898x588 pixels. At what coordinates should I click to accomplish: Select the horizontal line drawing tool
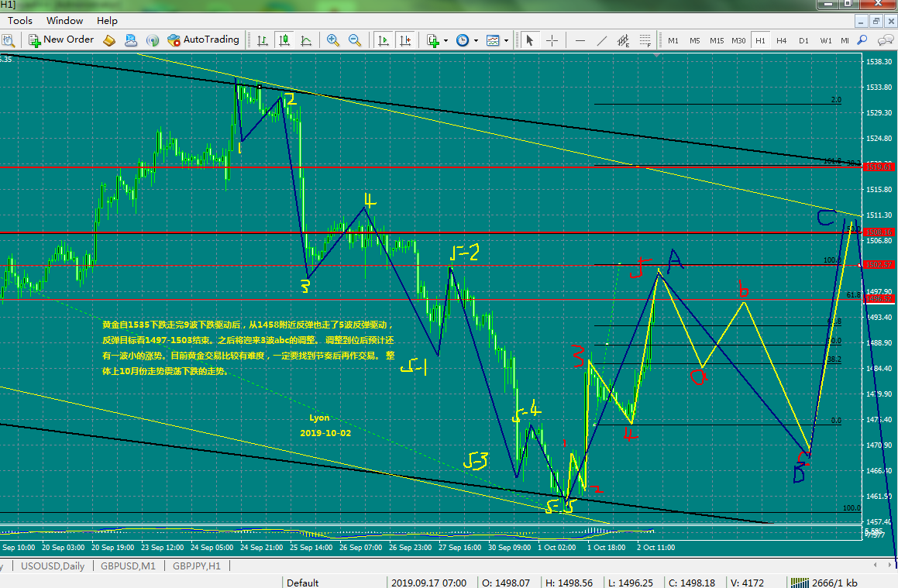580,40
